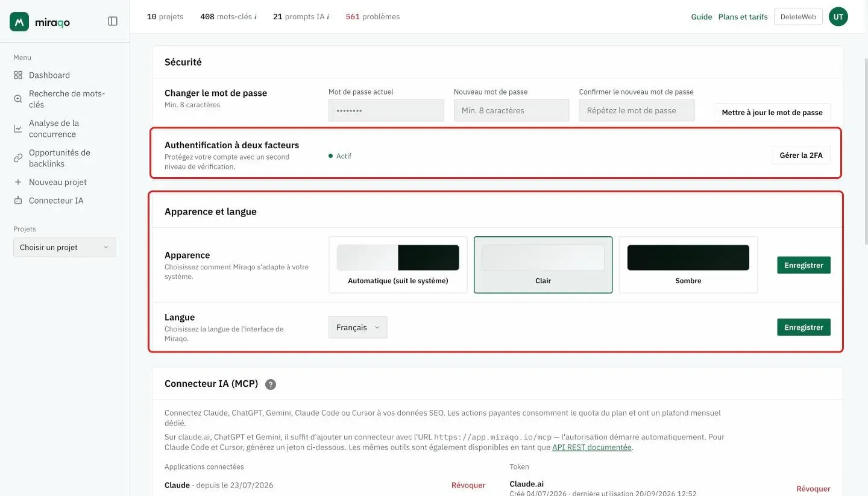Open the Français language dropdown
This screenshot has height=496, width=868.
[358, 327]
